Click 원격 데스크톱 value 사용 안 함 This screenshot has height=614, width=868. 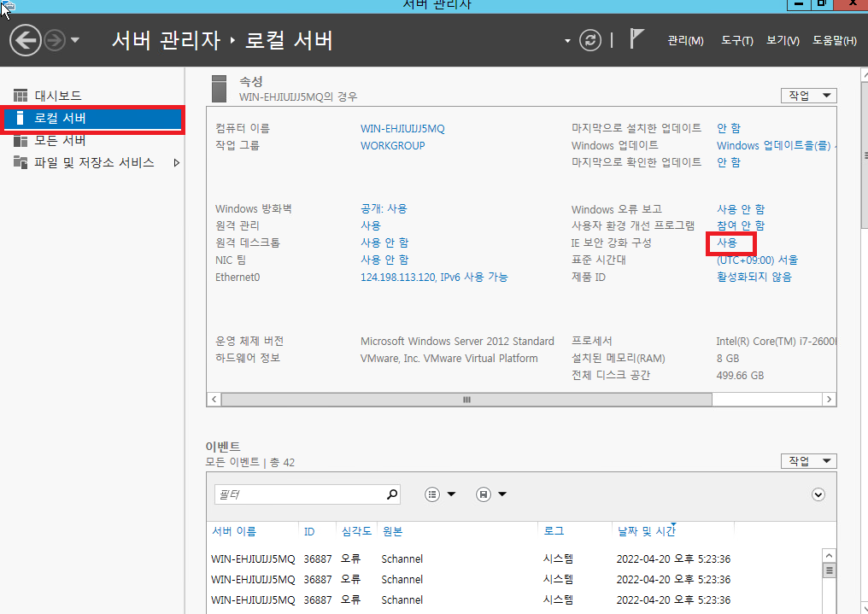tap(384, 243)
